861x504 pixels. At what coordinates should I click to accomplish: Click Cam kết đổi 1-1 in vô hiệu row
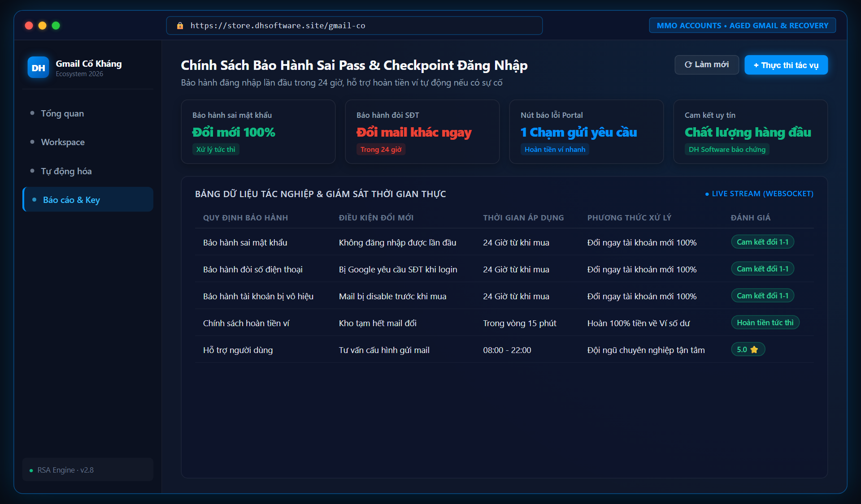[763, 296]
